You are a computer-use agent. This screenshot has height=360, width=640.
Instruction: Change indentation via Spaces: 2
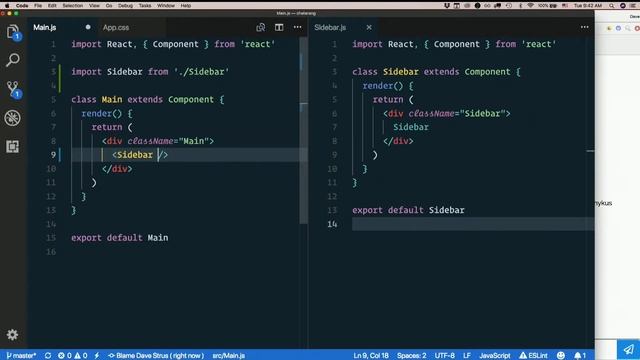click(411, 356)
